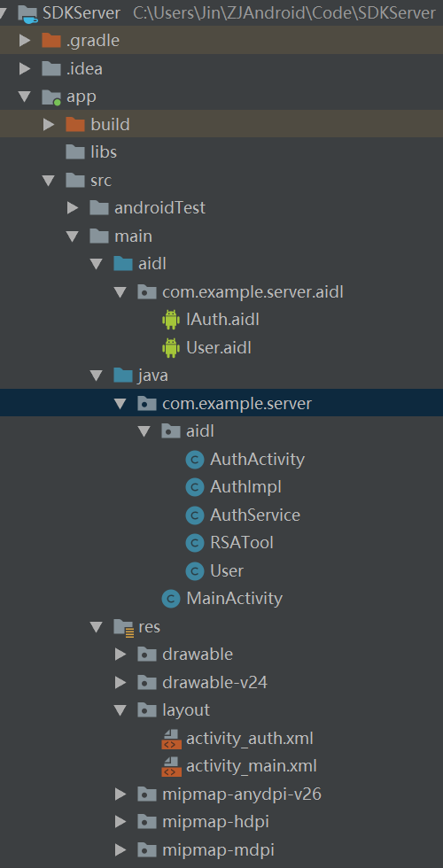Click the MainActivity class icon

(170, 599)
